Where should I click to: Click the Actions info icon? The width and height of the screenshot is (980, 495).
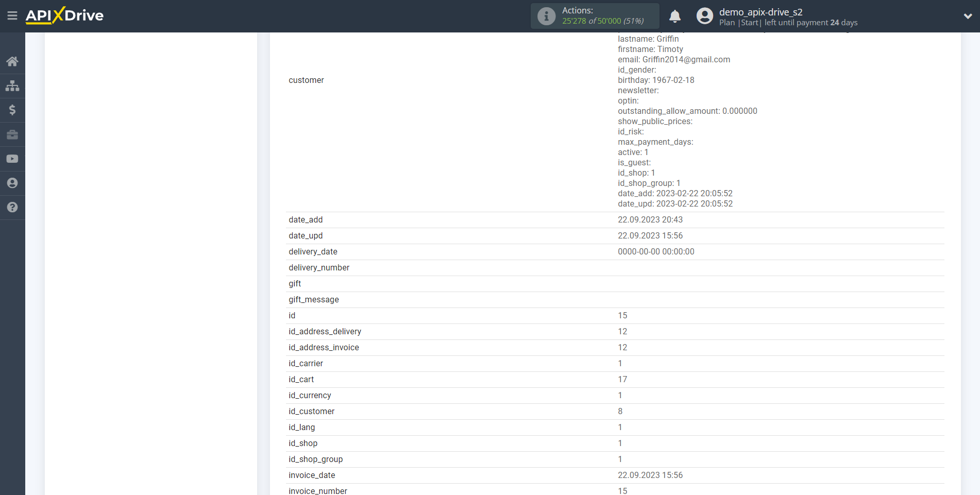(x=546, y=16)
